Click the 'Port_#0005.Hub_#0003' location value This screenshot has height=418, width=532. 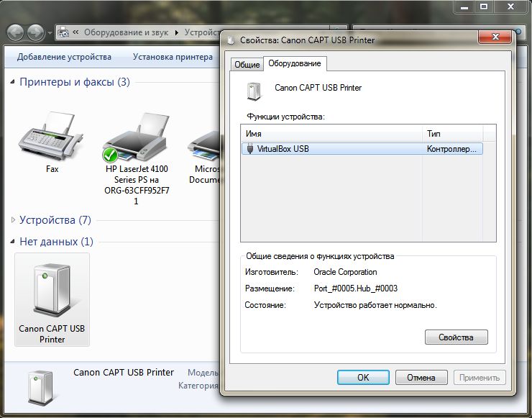tap(356, 288)
